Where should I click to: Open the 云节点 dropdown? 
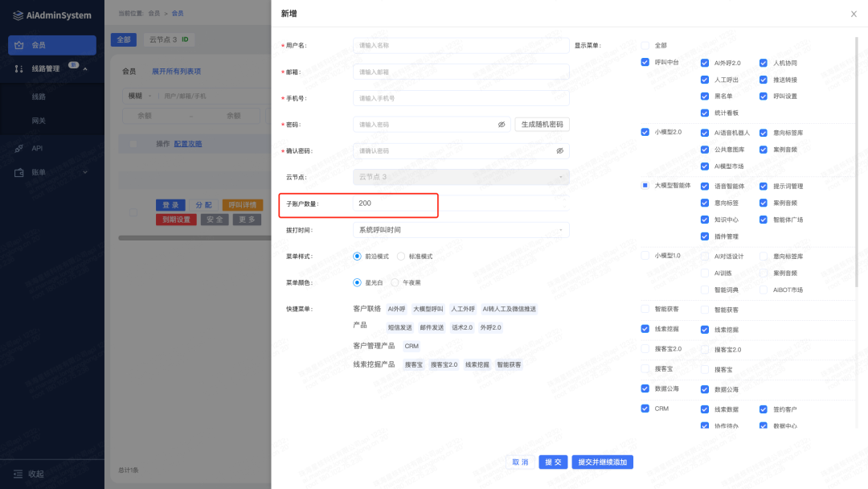pos(461,177)
